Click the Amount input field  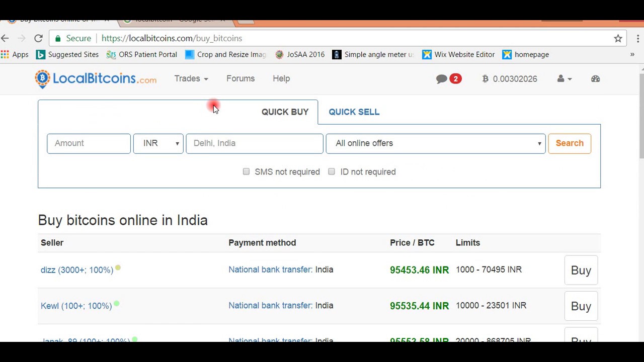[89, 143]
